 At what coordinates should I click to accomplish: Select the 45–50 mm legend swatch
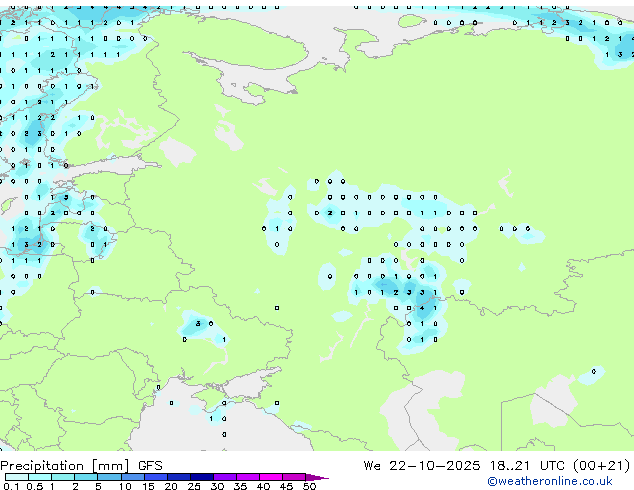click(294, 477)
